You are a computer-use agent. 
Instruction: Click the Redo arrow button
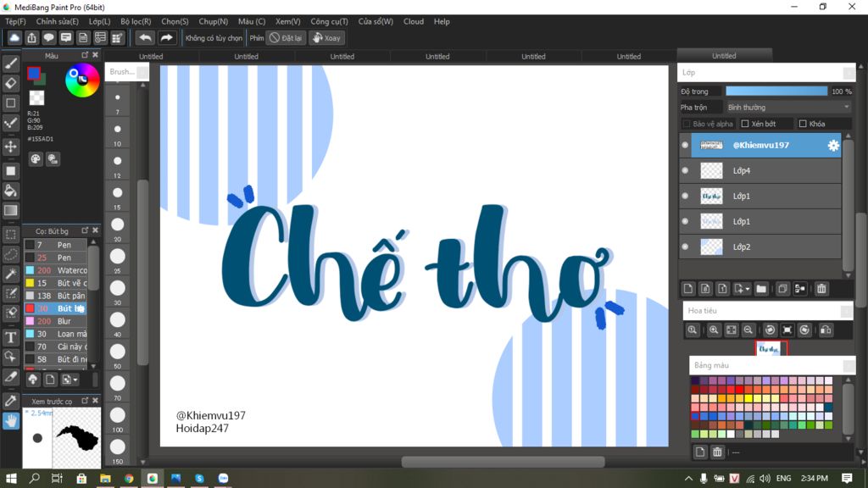[166, 37]
